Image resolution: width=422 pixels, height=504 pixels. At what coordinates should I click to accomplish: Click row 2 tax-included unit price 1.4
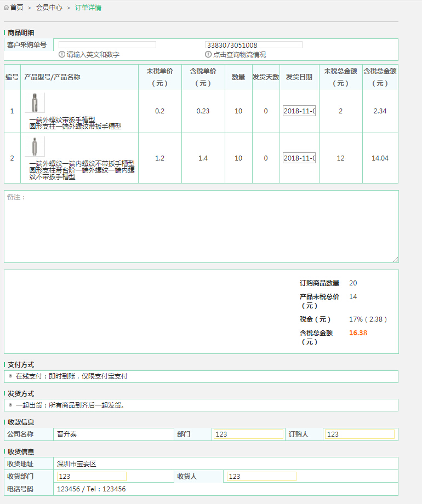pos(203,158)
